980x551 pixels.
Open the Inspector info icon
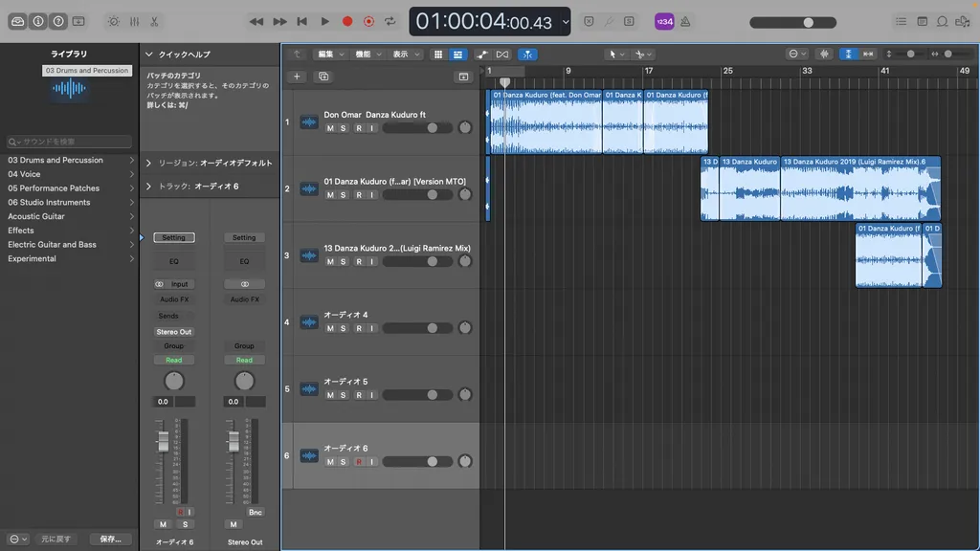pos(38,21)
